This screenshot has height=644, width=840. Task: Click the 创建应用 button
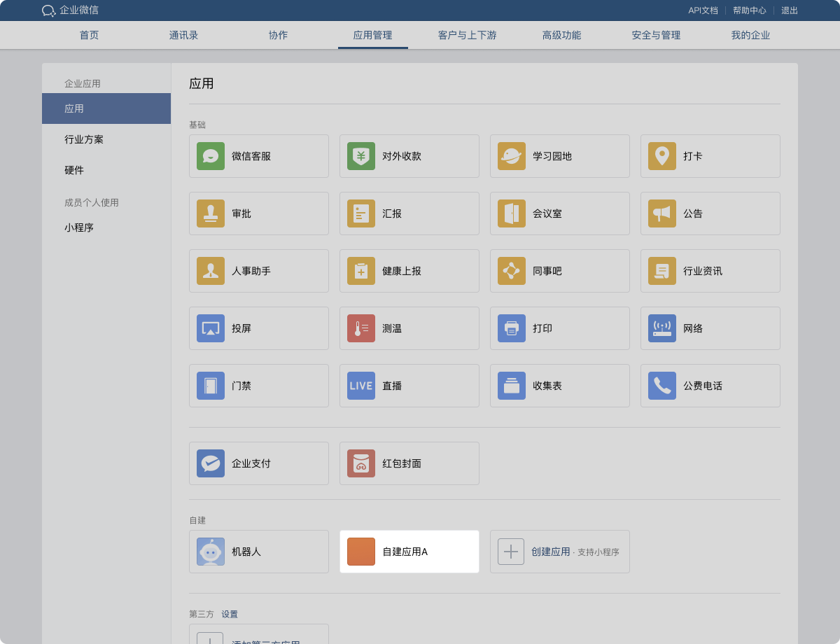point(550,552)
